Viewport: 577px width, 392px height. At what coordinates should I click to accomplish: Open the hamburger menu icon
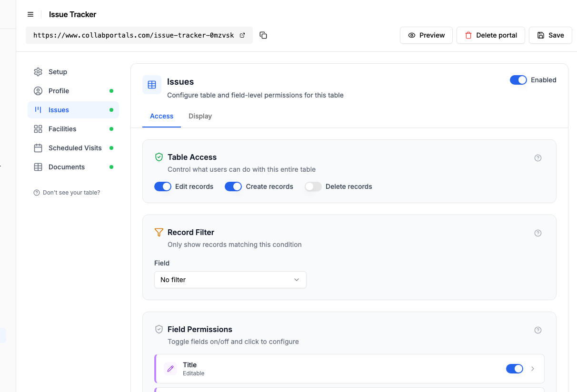click(x=30, y=14)
